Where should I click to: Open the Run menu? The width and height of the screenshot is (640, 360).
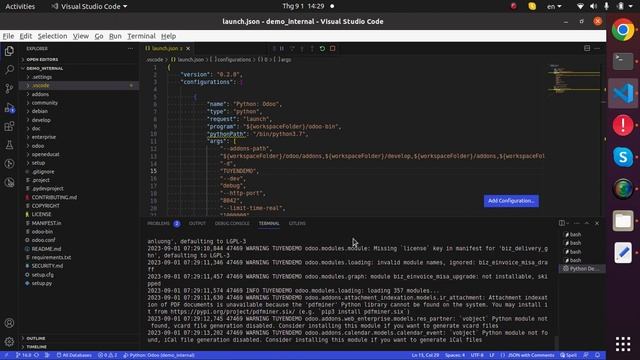[115, 36]
